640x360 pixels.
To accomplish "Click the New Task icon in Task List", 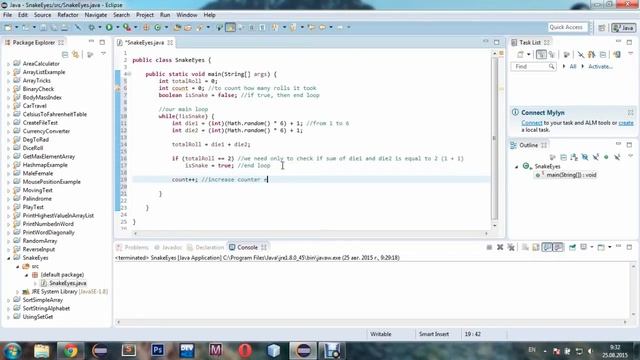I will pos(520,54).
